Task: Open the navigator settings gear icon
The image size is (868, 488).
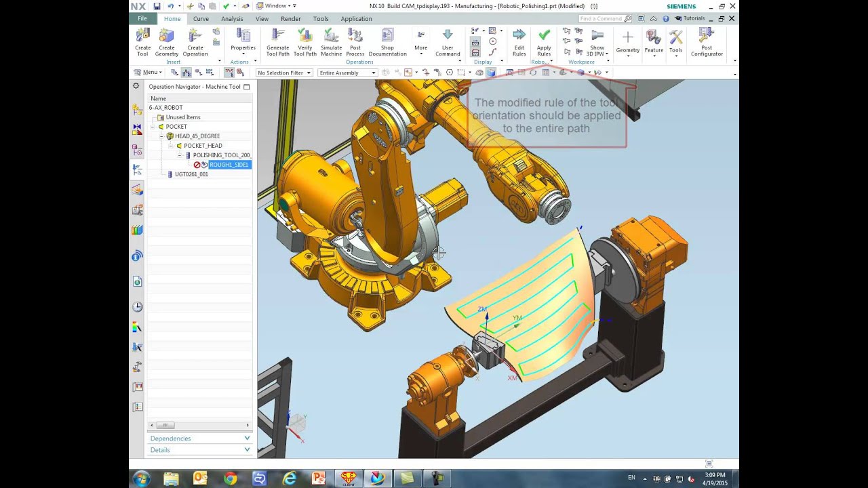Action: 136,86
